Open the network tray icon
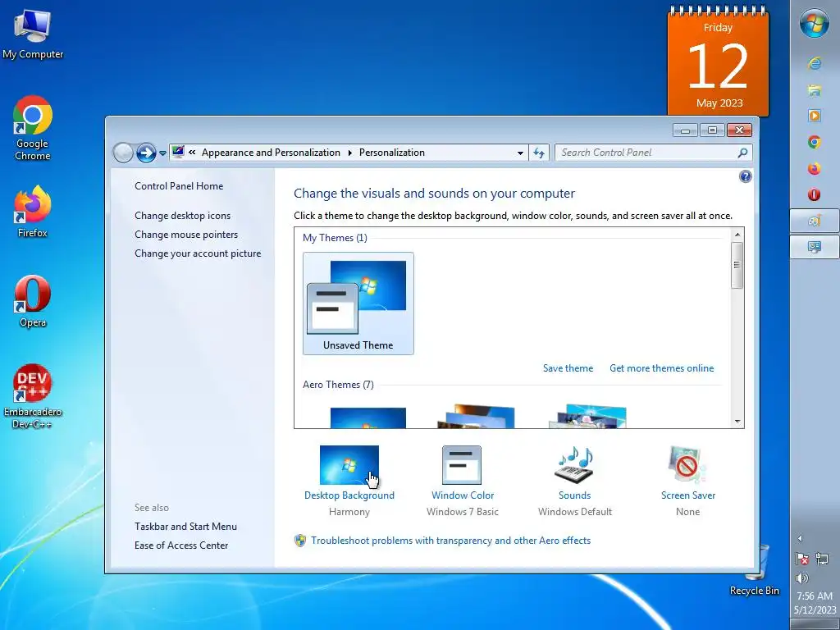The height and width of the screenshot is (630, 840). tap(822, 559)
